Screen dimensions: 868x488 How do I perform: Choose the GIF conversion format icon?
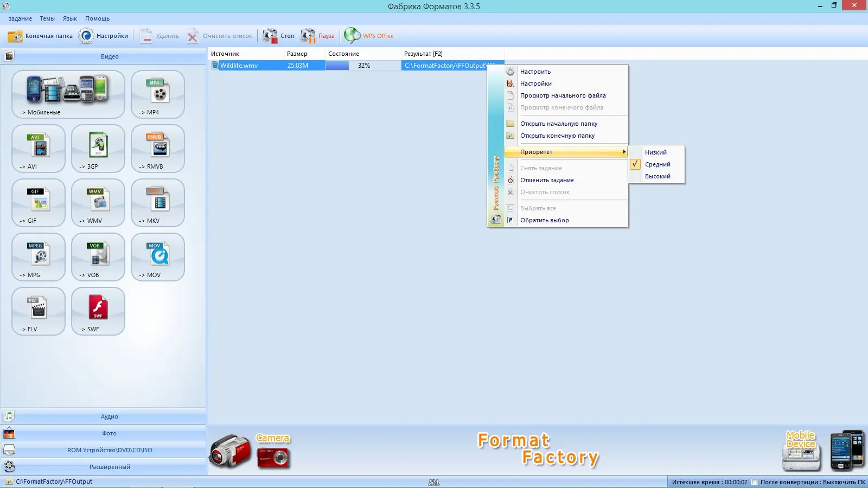click(39, 203)
